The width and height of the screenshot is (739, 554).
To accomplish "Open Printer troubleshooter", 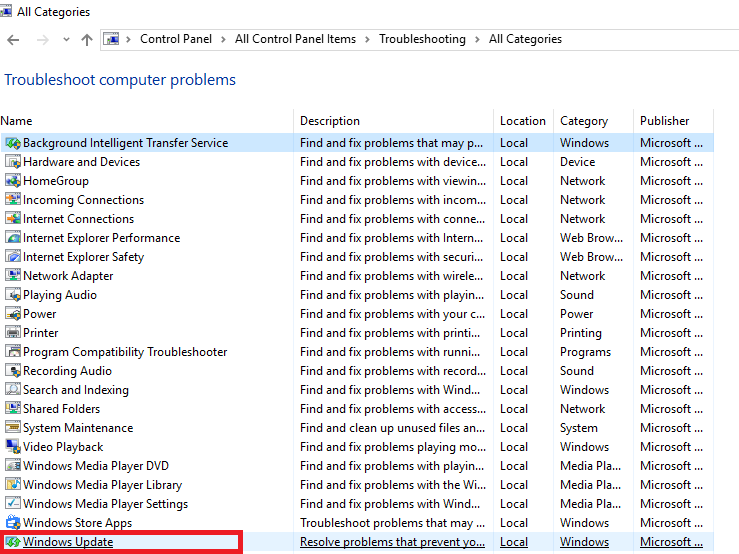I will [x=41, y=332].
